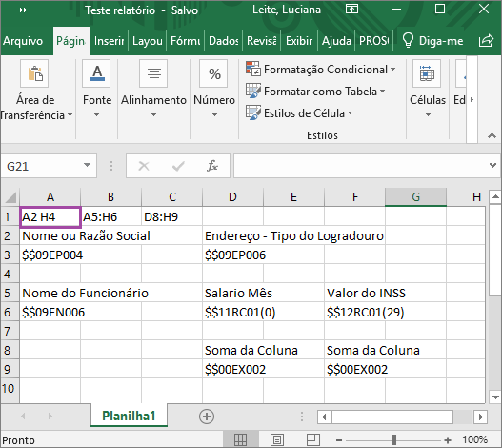The height and width of the screenshot is (448, 502).
Task: Open the Alinhamento group icon
Action: pyautogui.click(x=153, y=73)
